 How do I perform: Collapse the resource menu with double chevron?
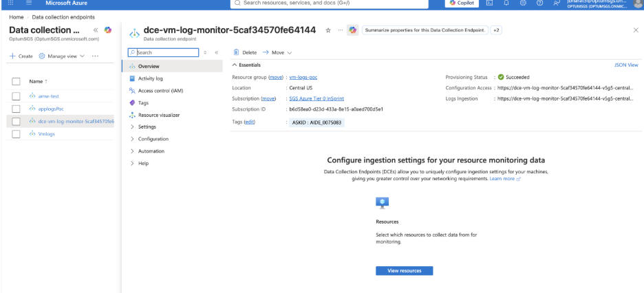tap(217, 52)
